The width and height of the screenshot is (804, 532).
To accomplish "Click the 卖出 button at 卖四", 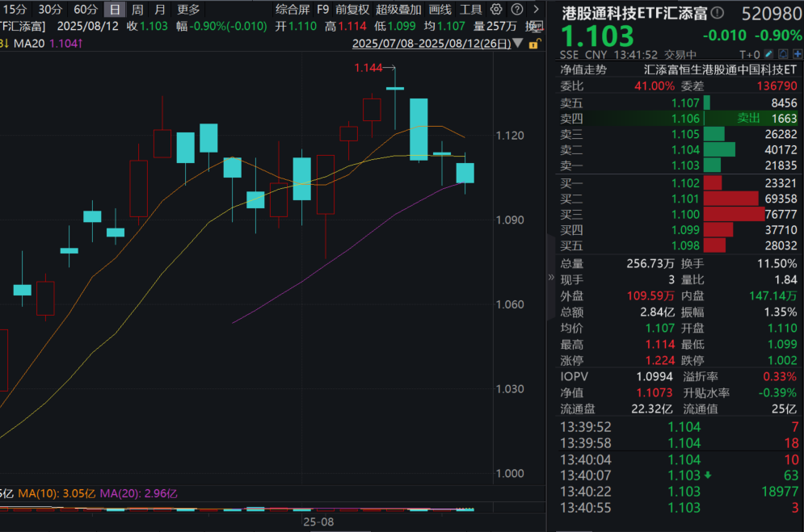I will pos(748,118).
